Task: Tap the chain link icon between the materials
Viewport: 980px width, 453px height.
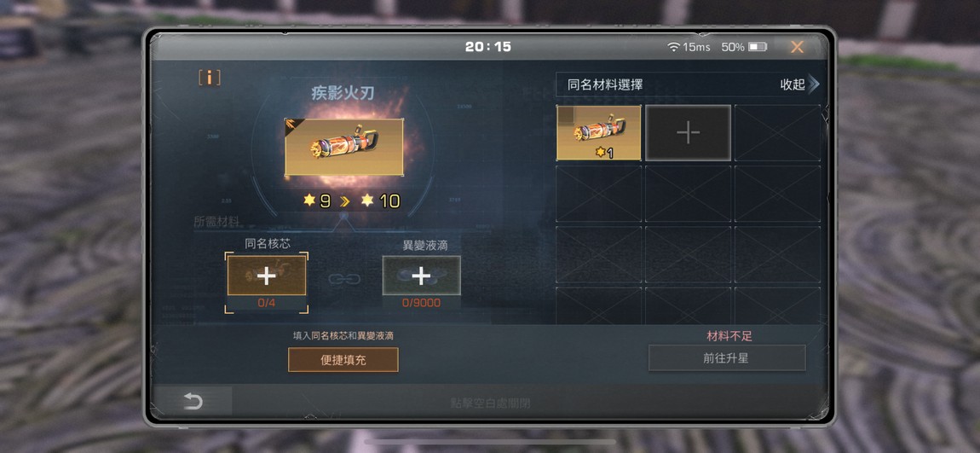Action: pyautogui.click(x=343, y=279)
